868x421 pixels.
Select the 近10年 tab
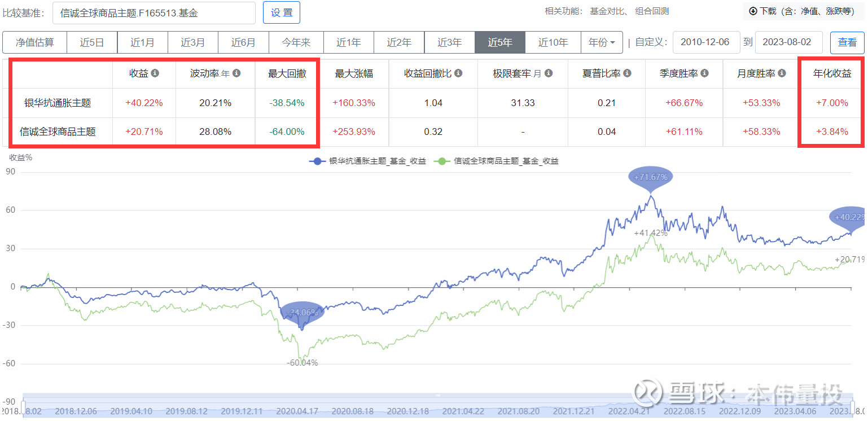coord(553,42)
